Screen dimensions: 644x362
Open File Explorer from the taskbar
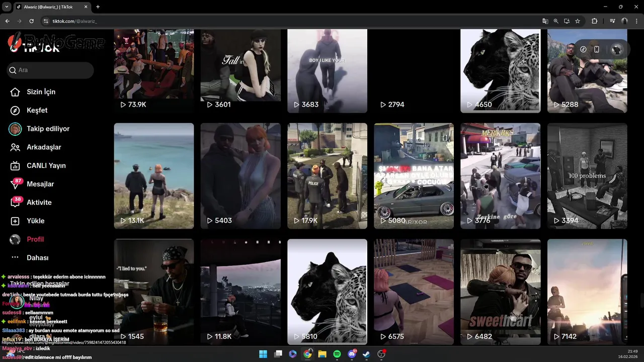coord(323,354)
